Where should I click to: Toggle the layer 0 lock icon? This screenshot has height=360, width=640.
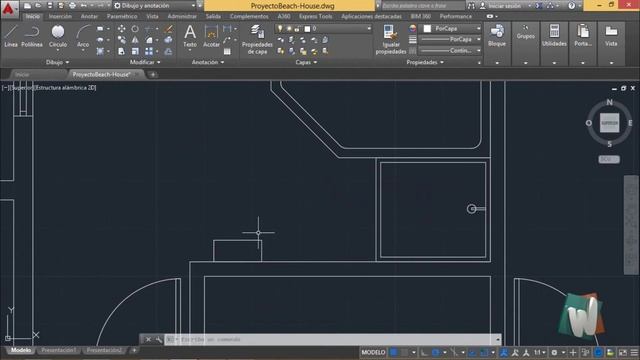[x=297, y=29]
